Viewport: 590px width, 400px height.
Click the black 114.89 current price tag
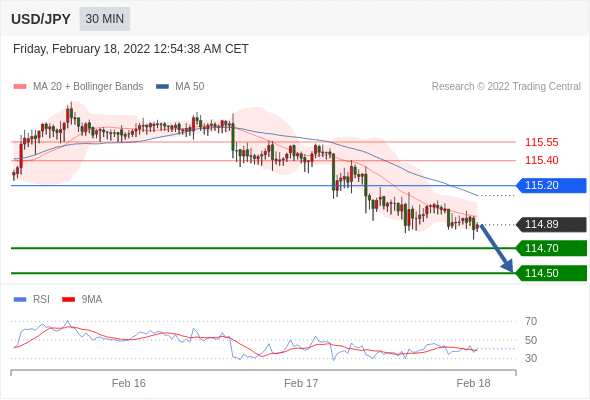551,225
